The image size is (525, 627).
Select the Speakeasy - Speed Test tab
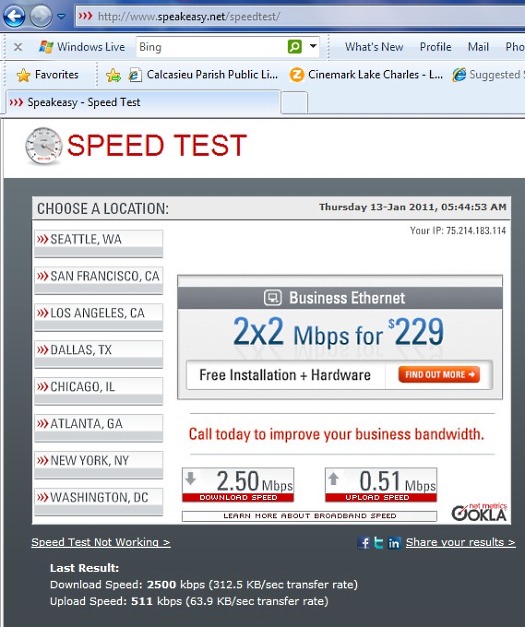tap(143, 102)
